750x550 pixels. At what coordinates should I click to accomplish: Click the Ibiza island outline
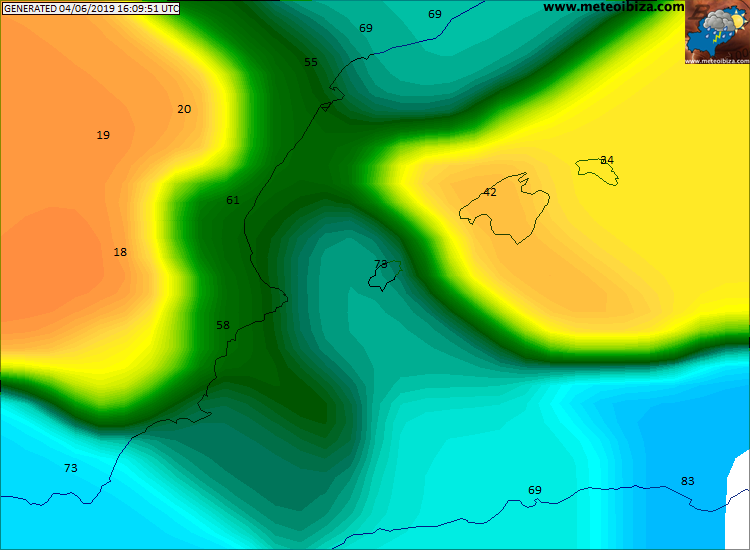(385, 276)
